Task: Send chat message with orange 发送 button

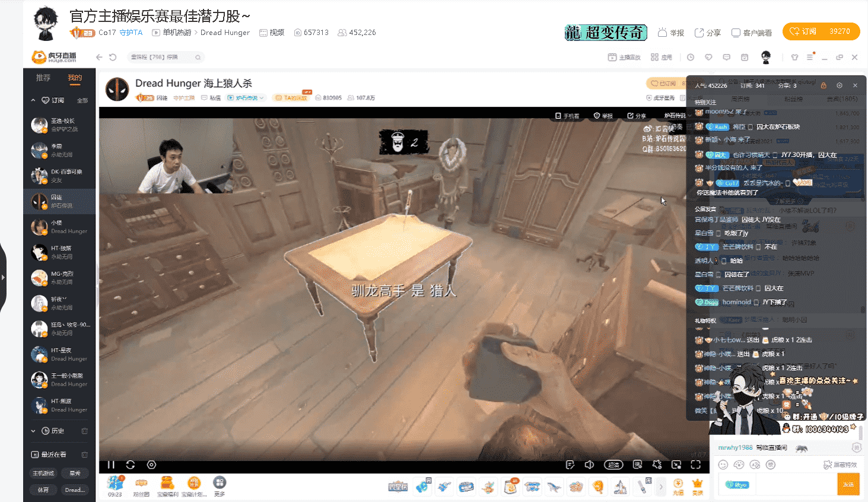Action: (x=848, y=484)
